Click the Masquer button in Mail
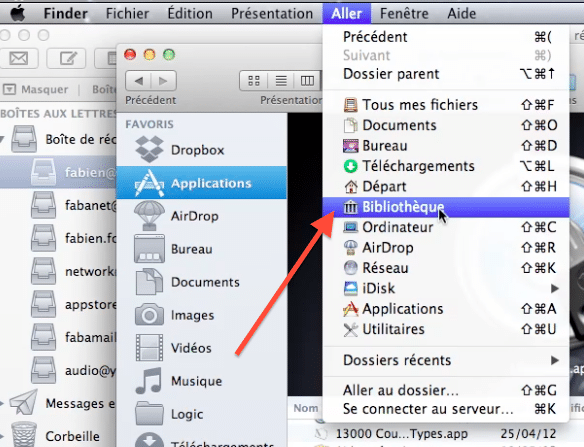 pyautogui.click(x=36, y=89)
